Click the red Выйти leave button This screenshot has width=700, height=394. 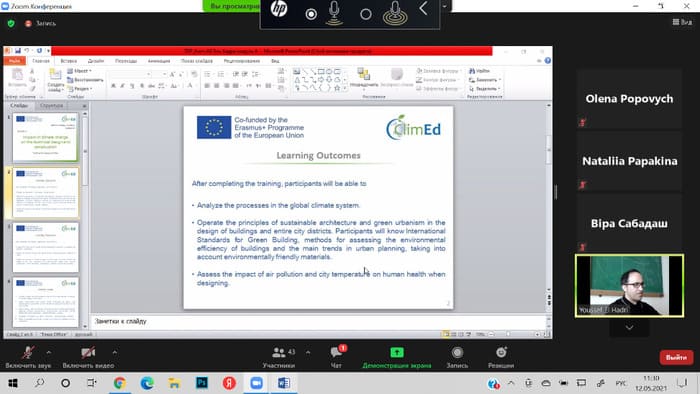click(x=676, y=357)
